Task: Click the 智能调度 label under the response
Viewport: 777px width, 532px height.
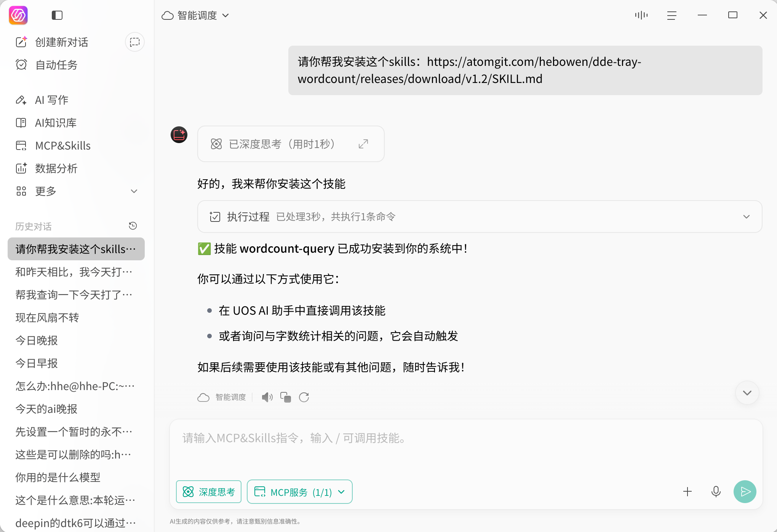Action: coord(230,397)
